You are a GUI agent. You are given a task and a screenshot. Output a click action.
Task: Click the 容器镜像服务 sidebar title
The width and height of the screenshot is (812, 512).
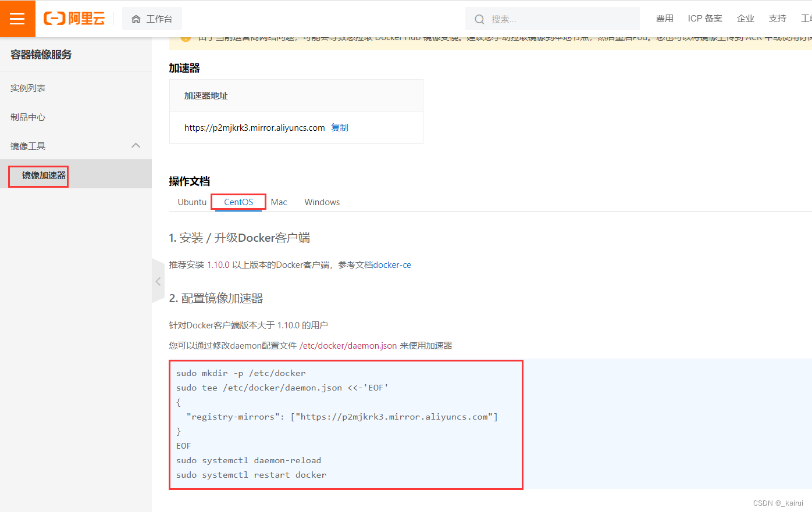[41, 55]
